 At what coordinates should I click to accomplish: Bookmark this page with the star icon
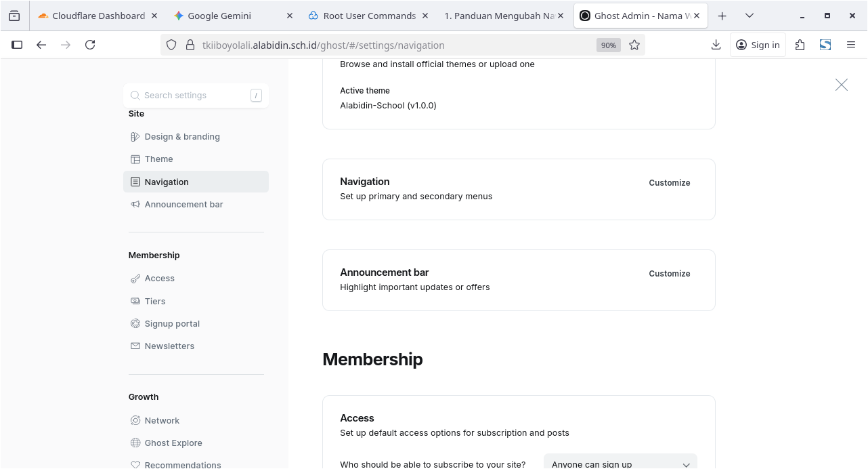click(x=634, y=45)
